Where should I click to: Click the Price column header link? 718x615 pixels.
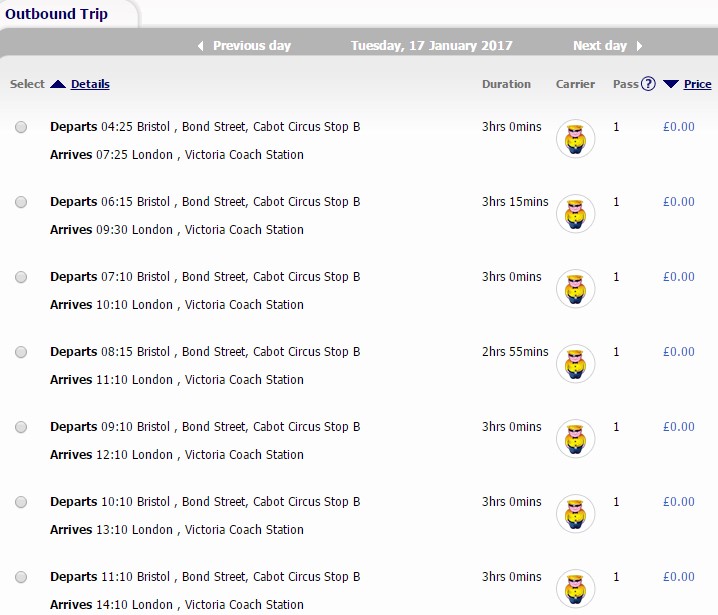click(x=697, y=84)
